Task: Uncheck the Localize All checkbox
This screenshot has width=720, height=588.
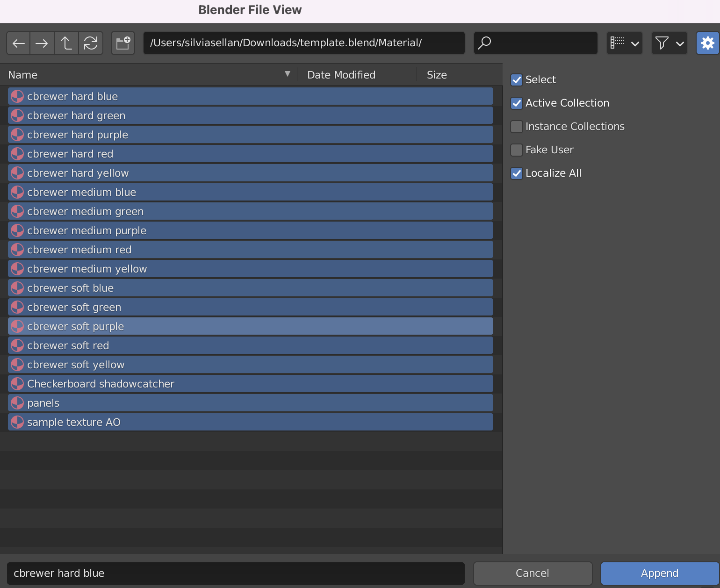Action: [x=517, y=173]
